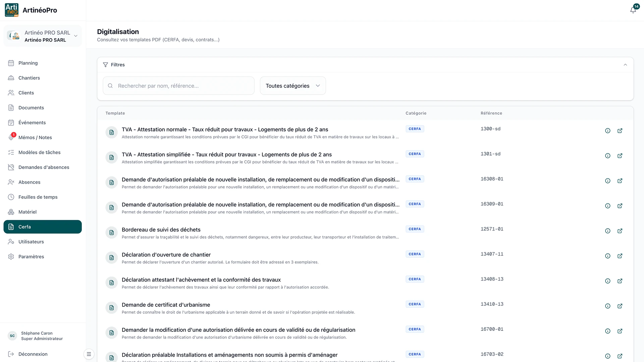Click TVA Attestation normale template title

click(225, 130)
